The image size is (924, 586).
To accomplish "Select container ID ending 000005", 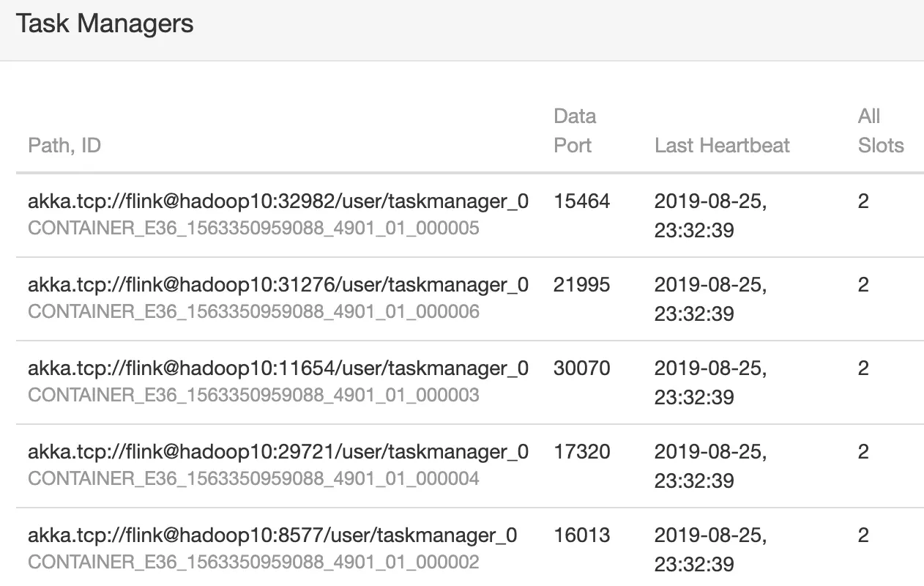I will coord(253,229).
